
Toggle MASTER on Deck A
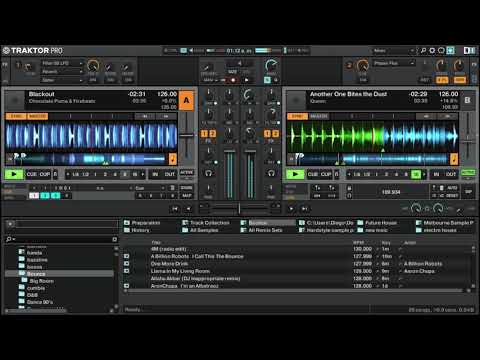[x=37, y=116]
